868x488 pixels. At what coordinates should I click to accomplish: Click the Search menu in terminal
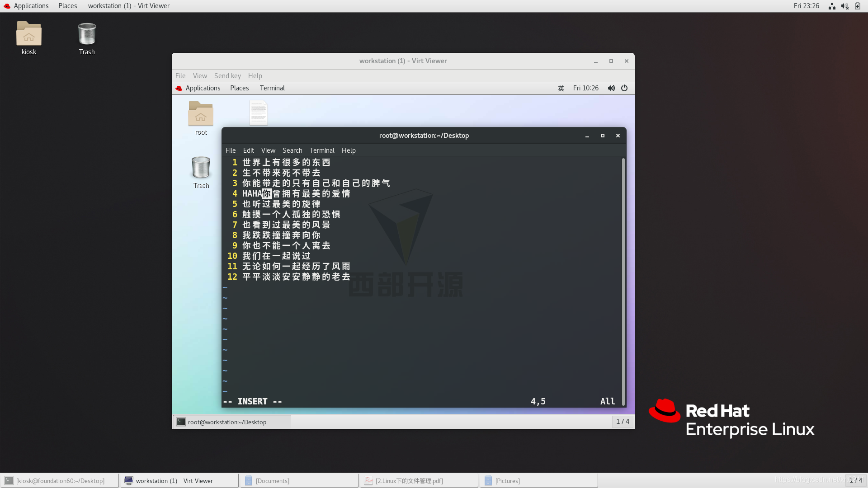292,150
